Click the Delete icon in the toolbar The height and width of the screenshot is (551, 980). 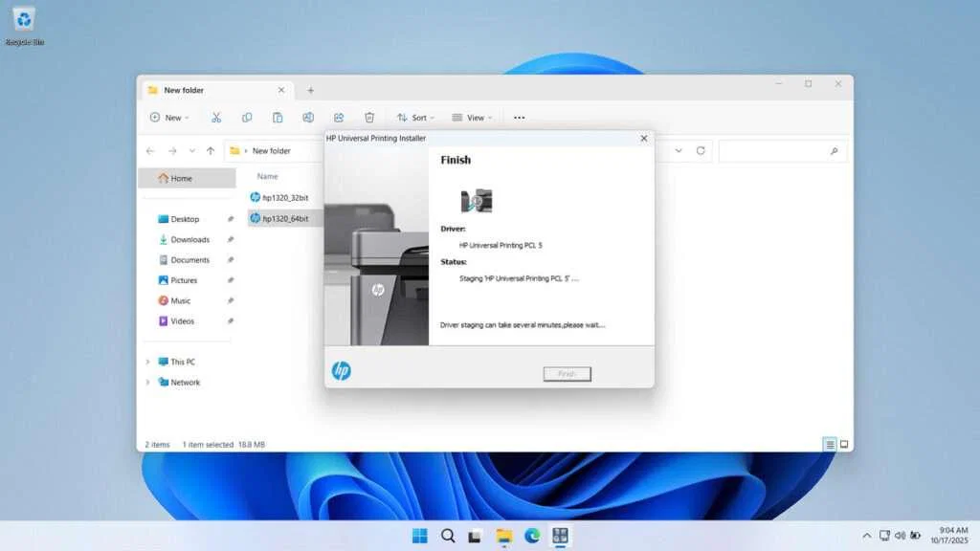pyautogui.click(x=368, y=117)
